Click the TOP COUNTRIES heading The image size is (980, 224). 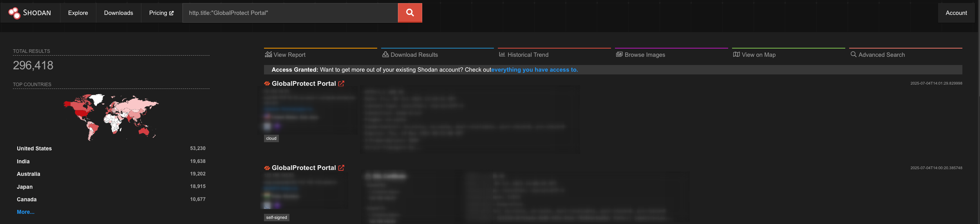(x=32, y=85)
